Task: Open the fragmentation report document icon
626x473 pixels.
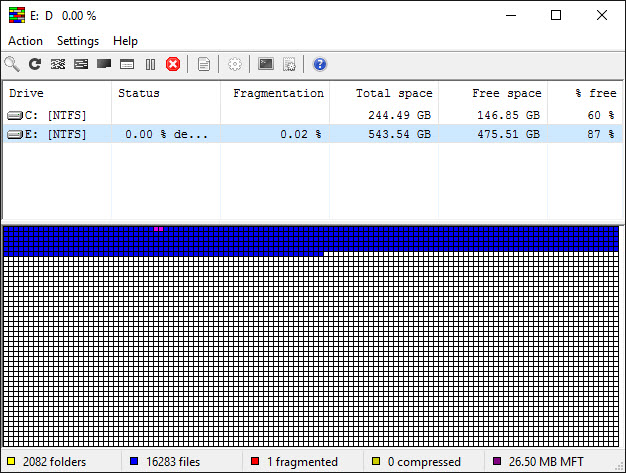Action: tap(204, 64)
